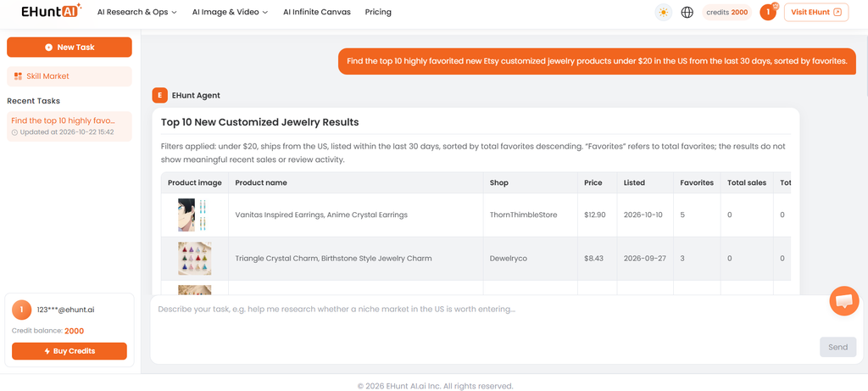
Task: Click the Triangle Crystal Charm product thumbnail
Action: point(194,258)
